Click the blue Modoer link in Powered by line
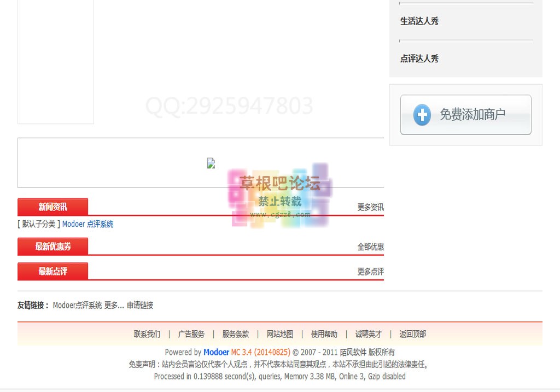 pyautogui.click(x=216, y=352)
